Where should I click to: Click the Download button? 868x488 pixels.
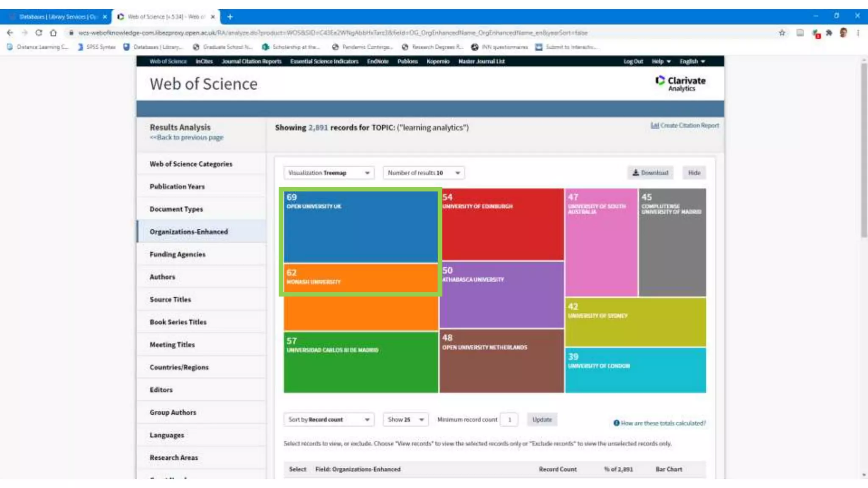point(650,173)
